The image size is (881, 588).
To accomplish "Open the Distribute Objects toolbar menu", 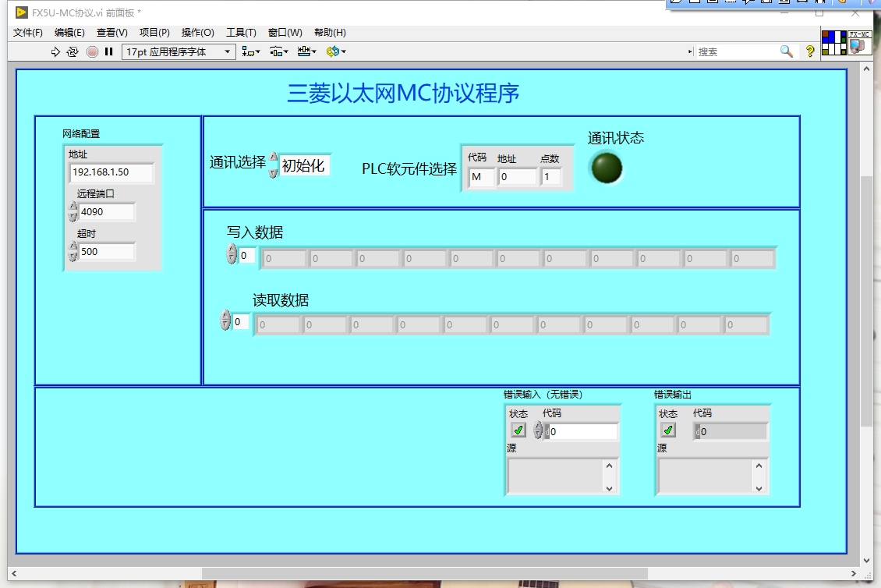I will pos(278,51).
